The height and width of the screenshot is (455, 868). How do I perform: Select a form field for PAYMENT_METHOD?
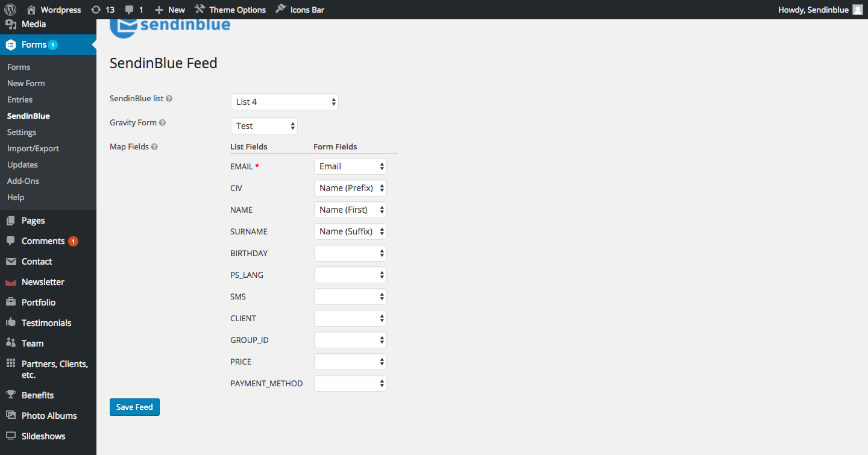[x=350, y=383]
